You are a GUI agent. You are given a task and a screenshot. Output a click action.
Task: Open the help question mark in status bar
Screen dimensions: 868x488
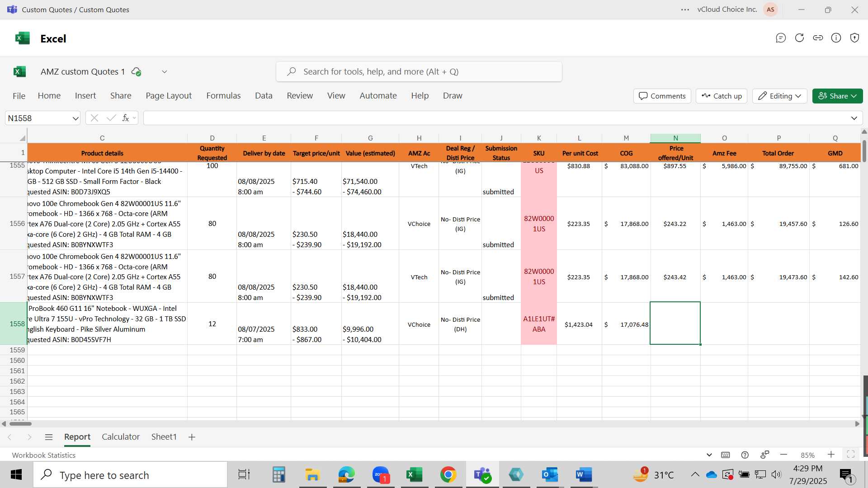point(745,455)
